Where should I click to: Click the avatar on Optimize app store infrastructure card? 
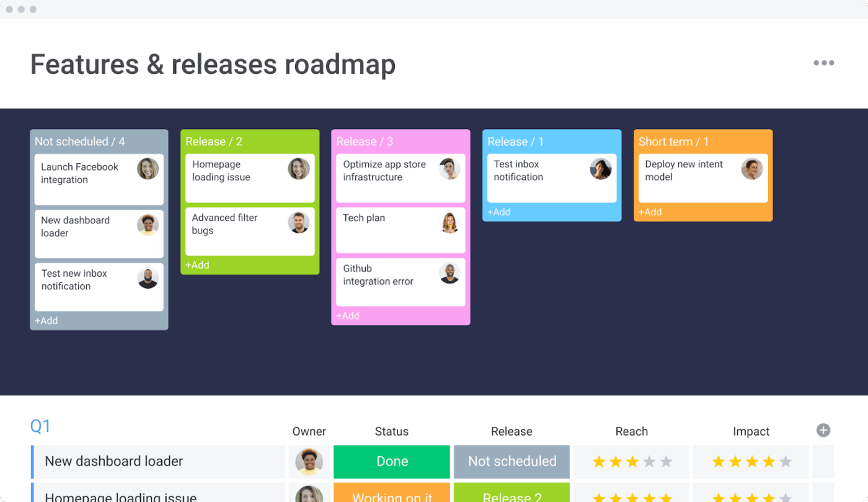click(x=449, y=168)
